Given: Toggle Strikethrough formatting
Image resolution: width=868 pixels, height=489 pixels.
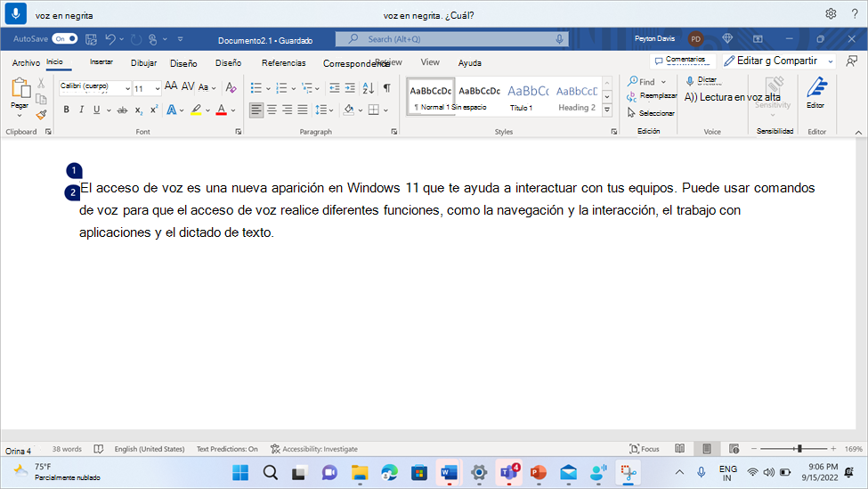Looking at the screenshot, I should [x=122, y=110].
